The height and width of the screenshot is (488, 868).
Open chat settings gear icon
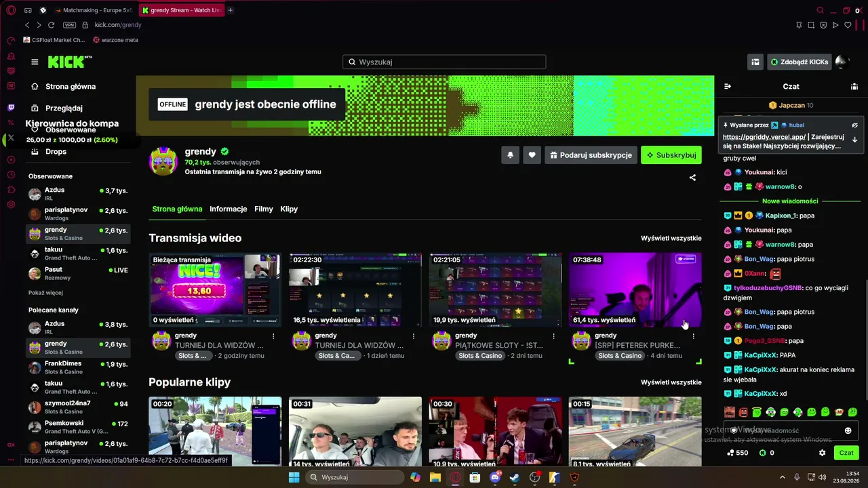[823, 453]
